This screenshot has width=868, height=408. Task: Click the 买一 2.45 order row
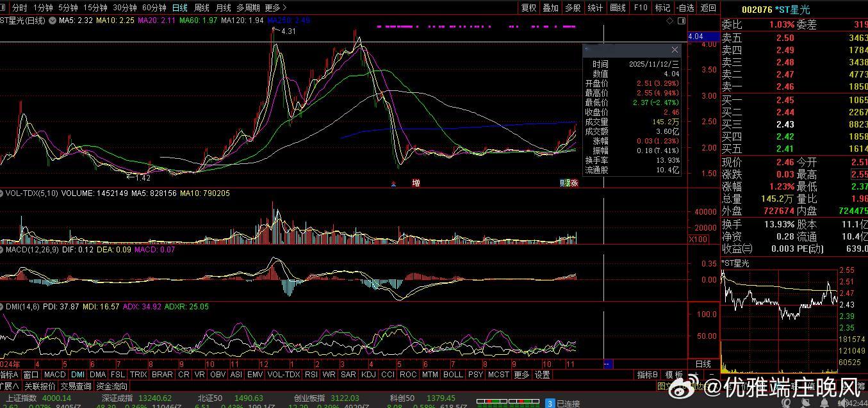(794, 100)
